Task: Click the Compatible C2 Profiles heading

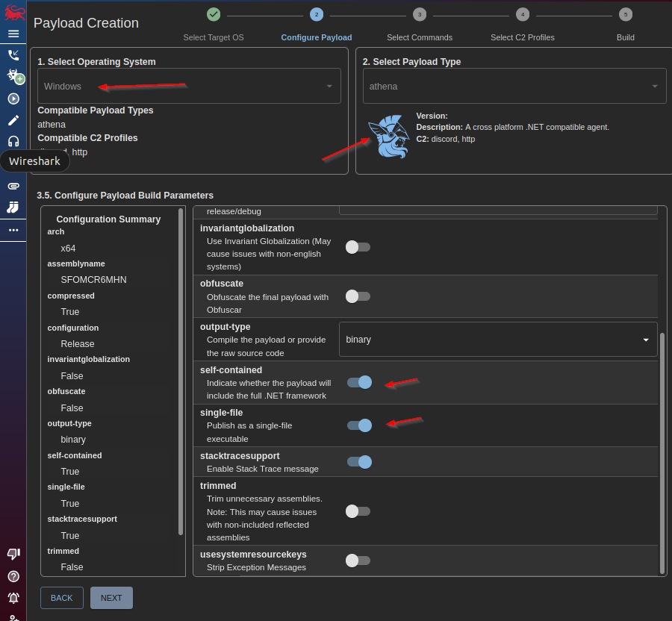Action: (x=87, y=138)
